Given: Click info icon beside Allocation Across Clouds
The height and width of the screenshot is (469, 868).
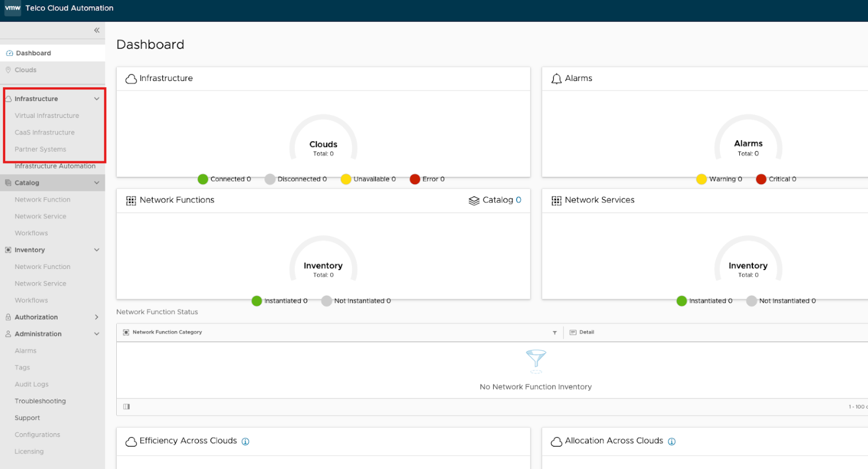Looking at the screenshot, I should (x=672, y=442).
